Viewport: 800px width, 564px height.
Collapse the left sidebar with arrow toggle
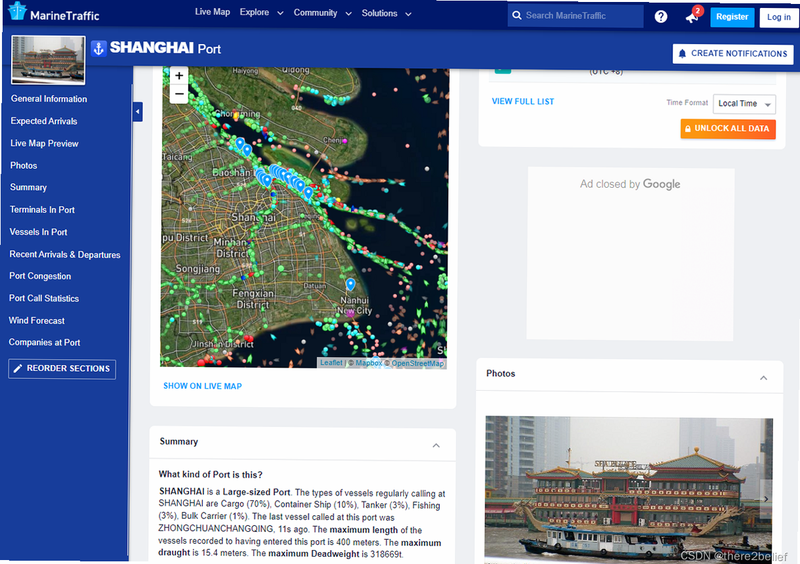click(x=137, y=111)
